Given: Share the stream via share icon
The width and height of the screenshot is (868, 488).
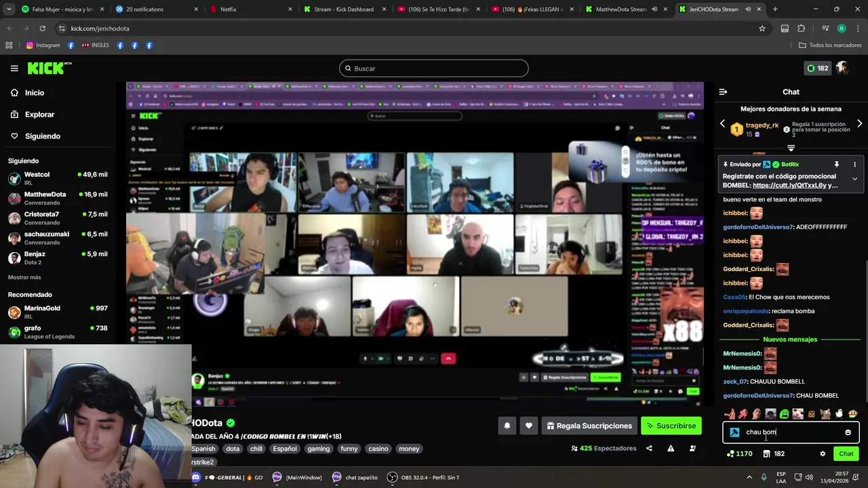Looking at the screenshot, I should click(649, 449).
